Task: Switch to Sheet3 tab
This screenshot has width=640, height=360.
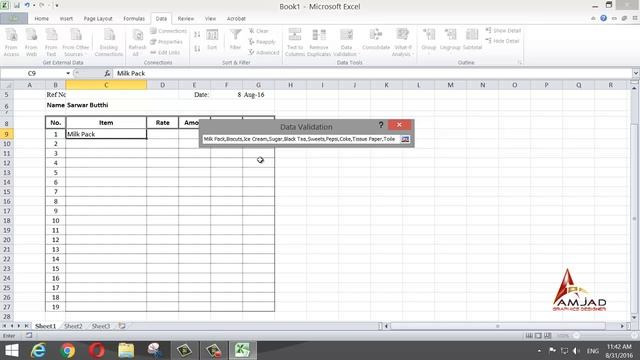Action: 101,326
